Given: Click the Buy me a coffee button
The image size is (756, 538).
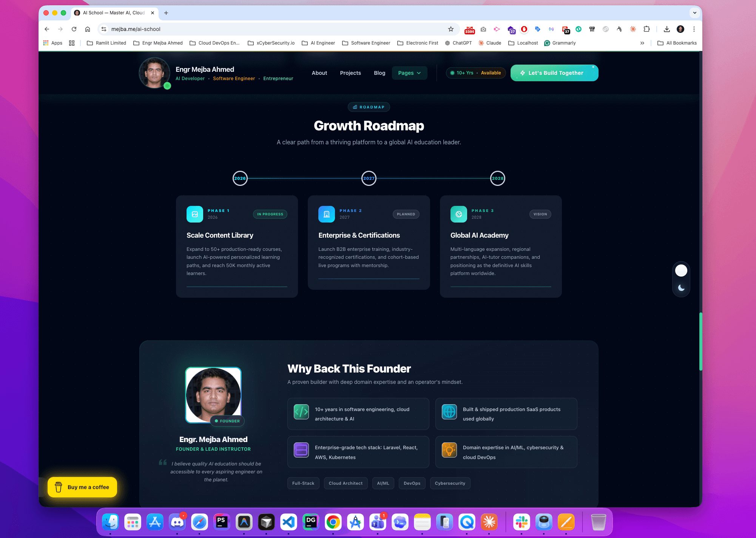Looking at the screenshot, I should pyautogui.click(x=82, y=487).
